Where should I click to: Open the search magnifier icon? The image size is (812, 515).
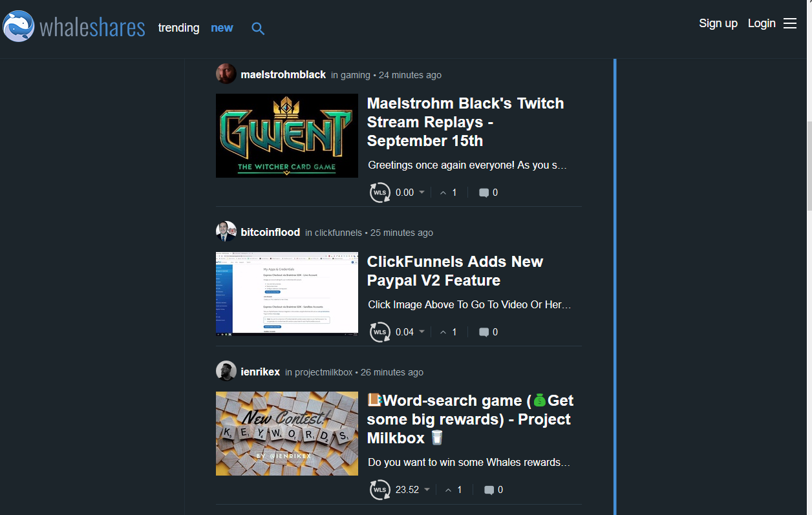[258, 28]
